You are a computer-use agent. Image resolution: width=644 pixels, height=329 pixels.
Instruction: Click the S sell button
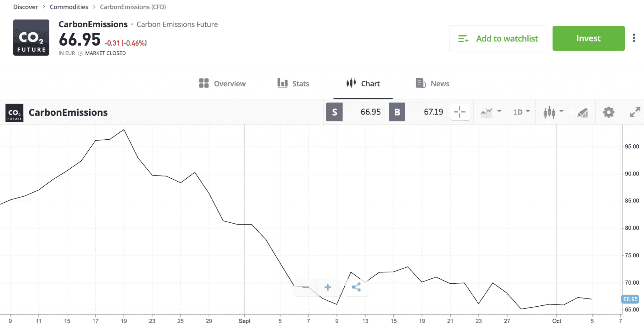point(334,112)
